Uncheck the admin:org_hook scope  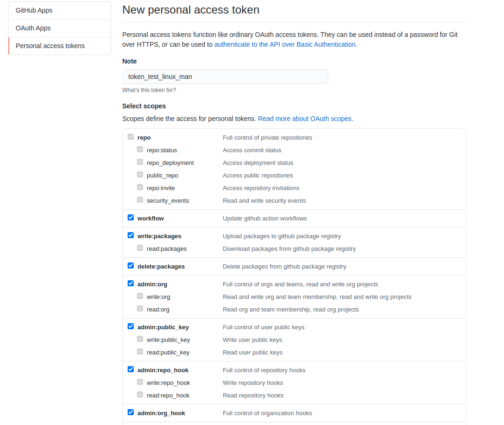click(x=130, y=411)
